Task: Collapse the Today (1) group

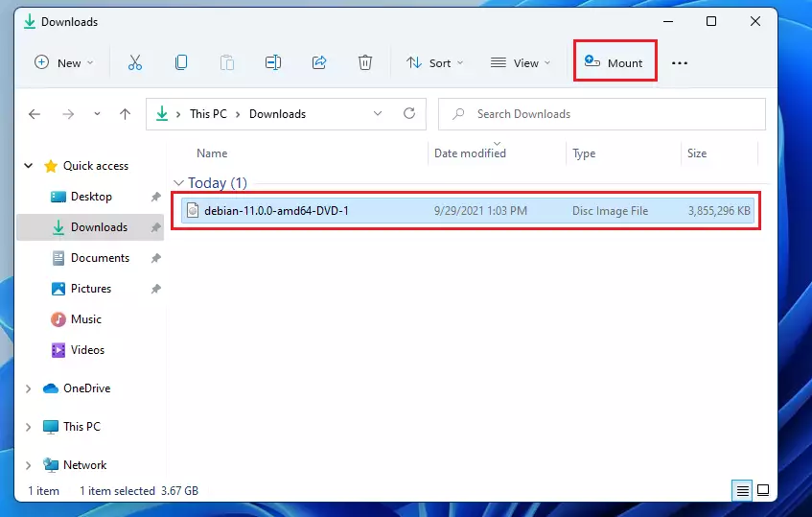Action: [178, 183]
